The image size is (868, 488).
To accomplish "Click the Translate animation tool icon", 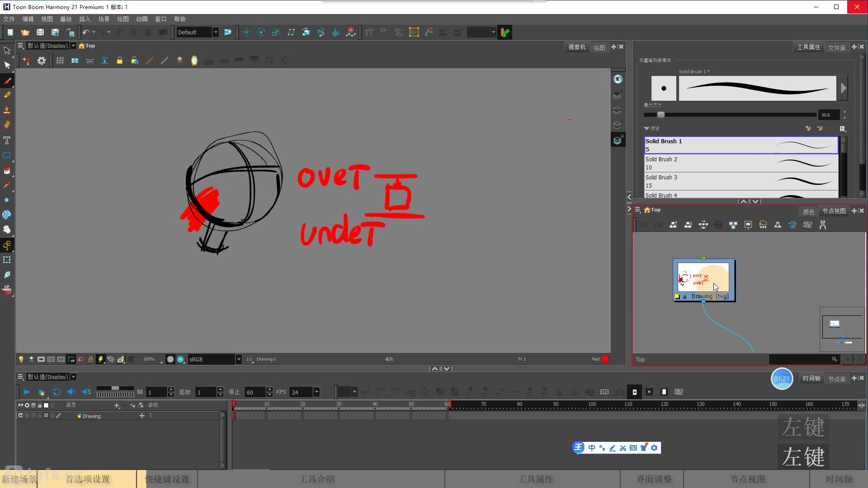I will (246, 32).
